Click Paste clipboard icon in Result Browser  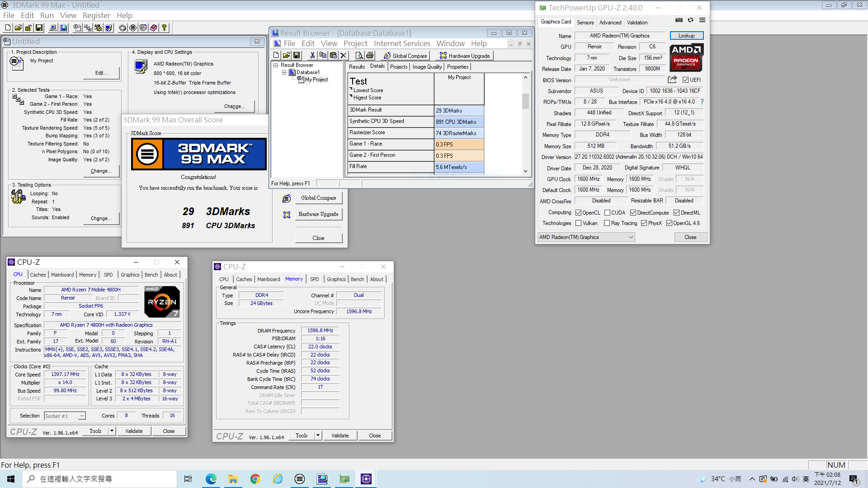click(x=333, y=55)
